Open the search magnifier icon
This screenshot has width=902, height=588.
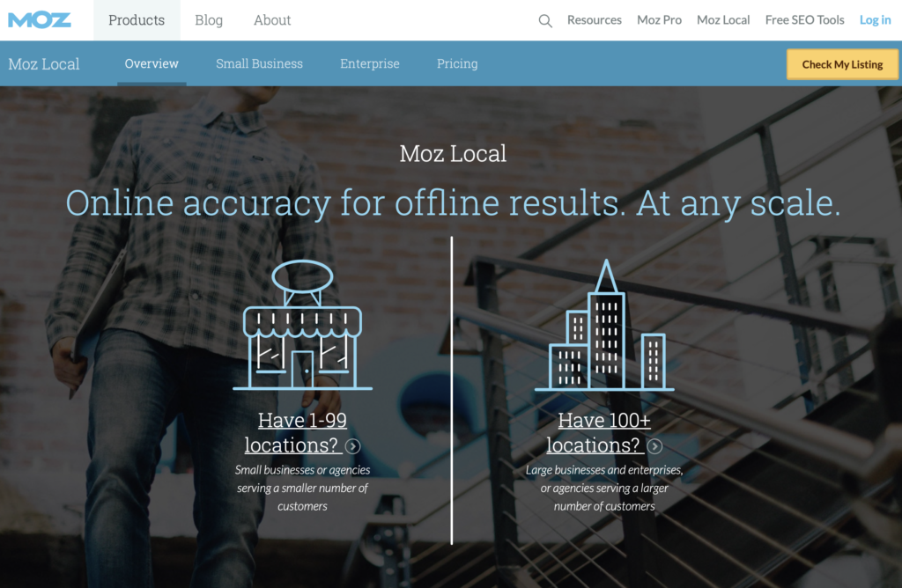(544, 21)
